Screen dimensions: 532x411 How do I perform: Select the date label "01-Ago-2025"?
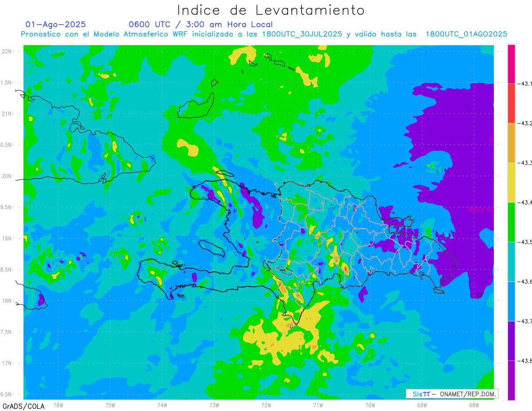tap(55, 24)
